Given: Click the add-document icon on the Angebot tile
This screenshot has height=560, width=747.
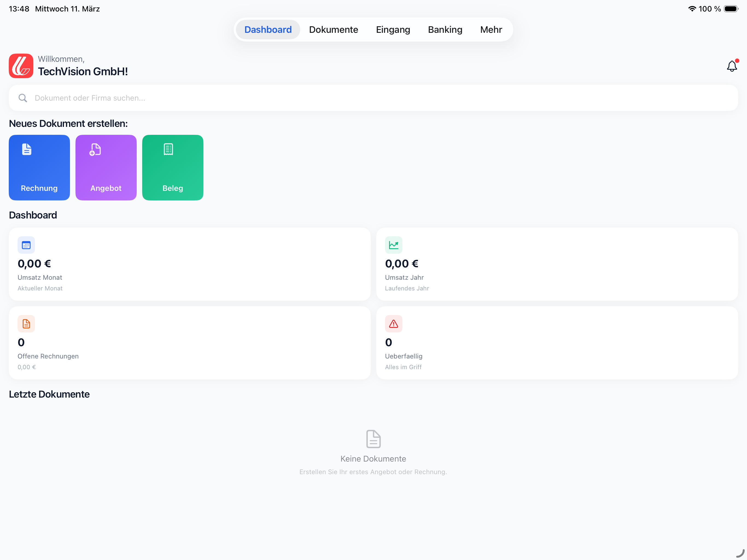Looking at the screenshot, I should 95,149.
